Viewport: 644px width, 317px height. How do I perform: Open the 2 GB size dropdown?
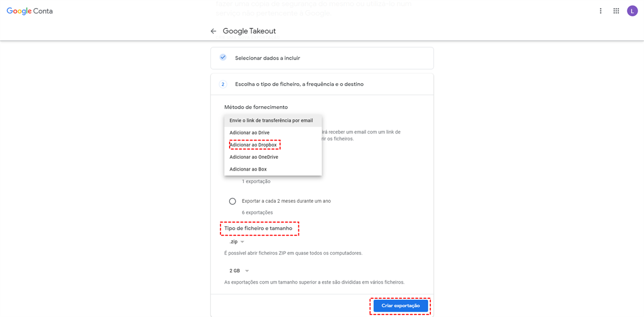coord(239,271)
